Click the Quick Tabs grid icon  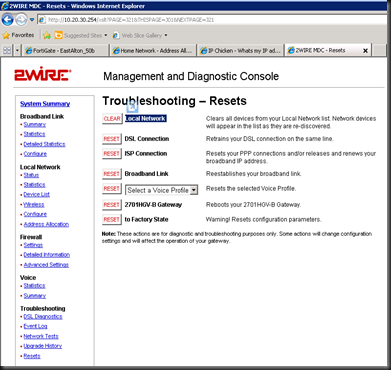coord(7,51)
